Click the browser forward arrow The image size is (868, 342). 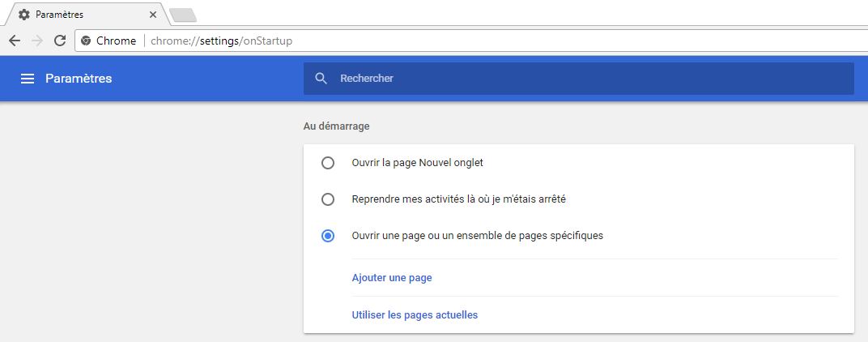click(37, 41)
